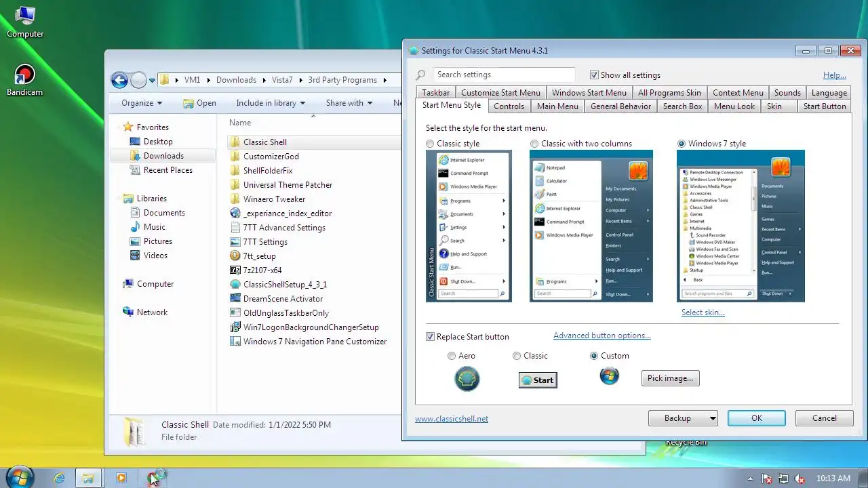
Task: Select Aero start button radio
Action: tap(452, 356)
